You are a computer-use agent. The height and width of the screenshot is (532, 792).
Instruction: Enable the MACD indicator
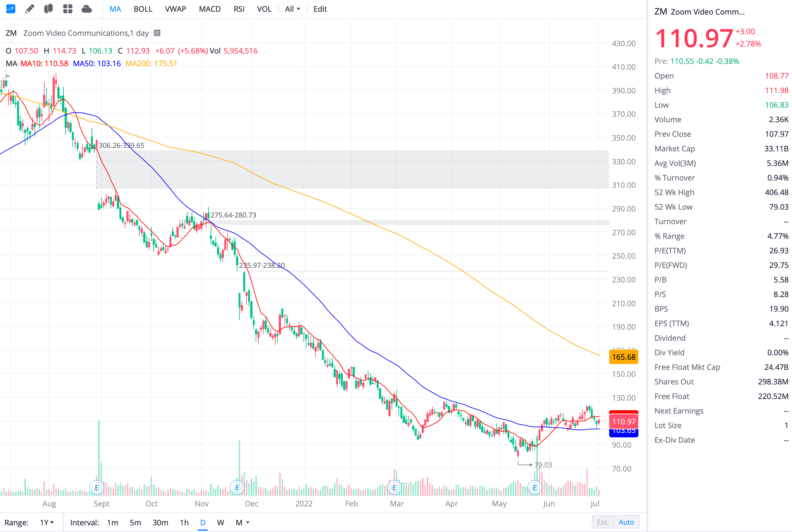pyautogui.click(x=210, y=9)
